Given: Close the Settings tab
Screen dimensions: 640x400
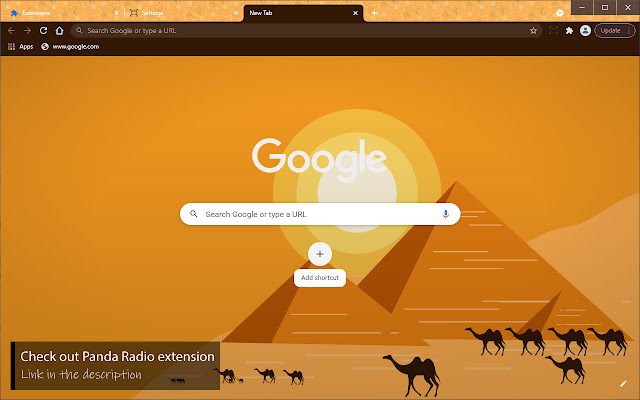Looking at the screenshot, I should coord(236,13).
